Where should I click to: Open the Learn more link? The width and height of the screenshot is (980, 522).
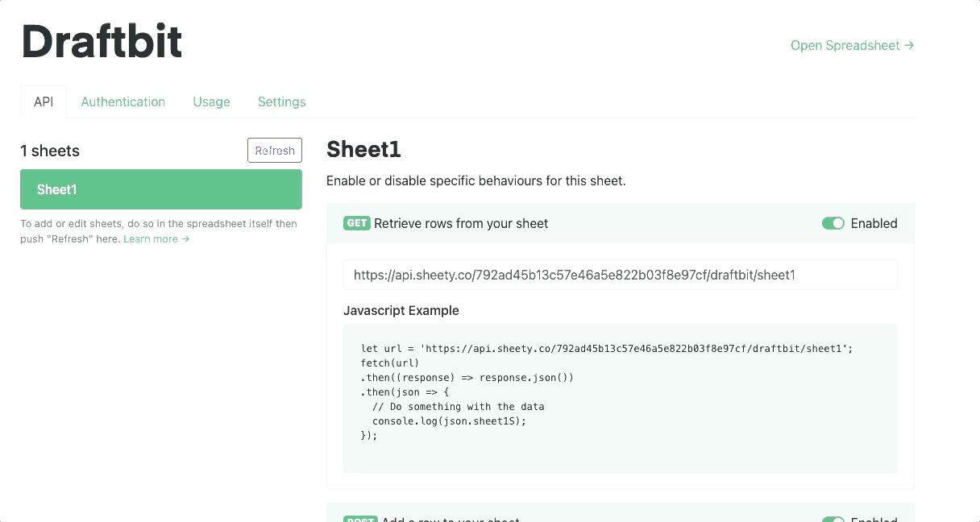click(156, 239)
